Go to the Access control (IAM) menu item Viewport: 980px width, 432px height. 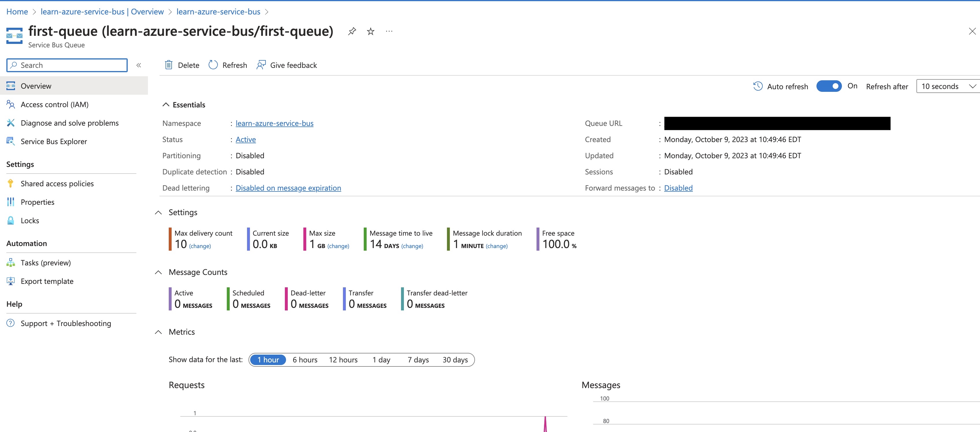point(54,105)
